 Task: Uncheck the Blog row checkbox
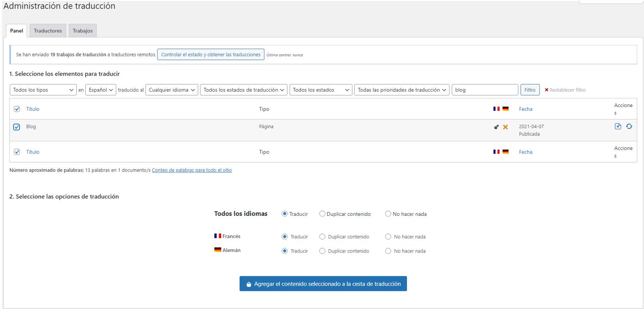point(17,127)
